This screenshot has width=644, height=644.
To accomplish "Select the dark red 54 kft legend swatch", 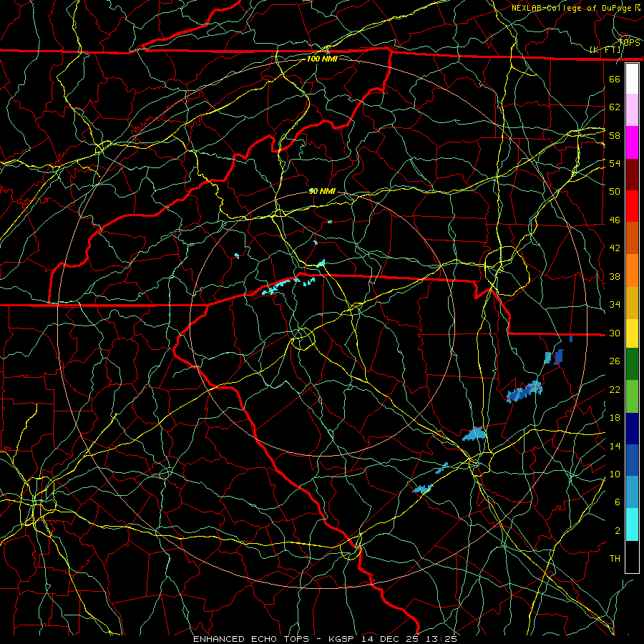I will 632,175.
